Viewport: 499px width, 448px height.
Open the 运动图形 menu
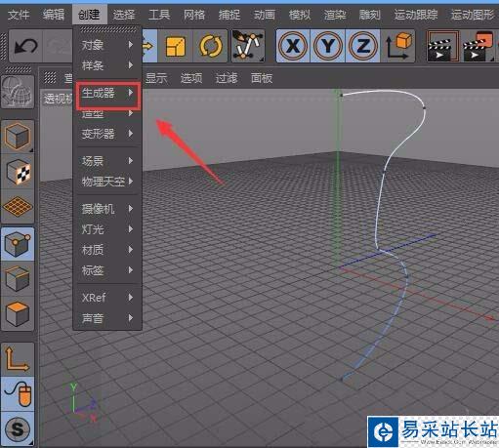(x=473, y=15)
